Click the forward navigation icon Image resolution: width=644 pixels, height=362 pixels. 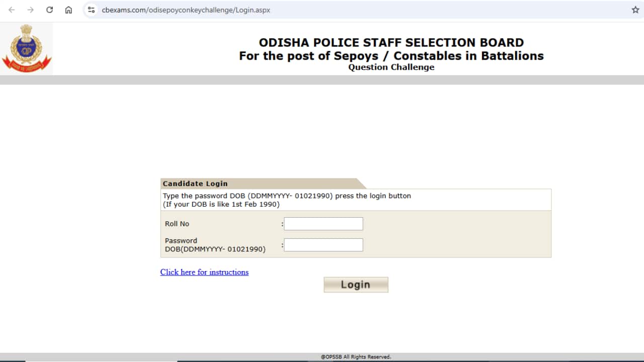click(x=30, y=9)
